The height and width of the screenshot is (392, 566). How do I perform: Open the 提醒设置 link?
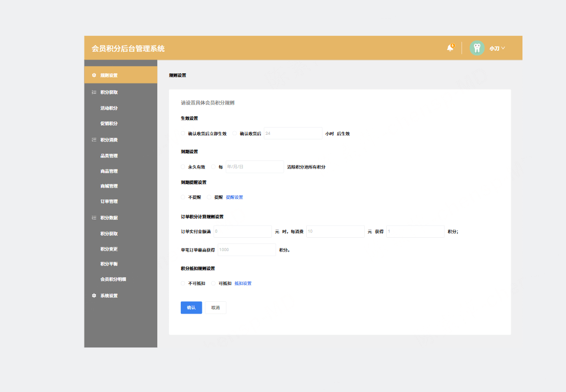[x=235, y=197]
